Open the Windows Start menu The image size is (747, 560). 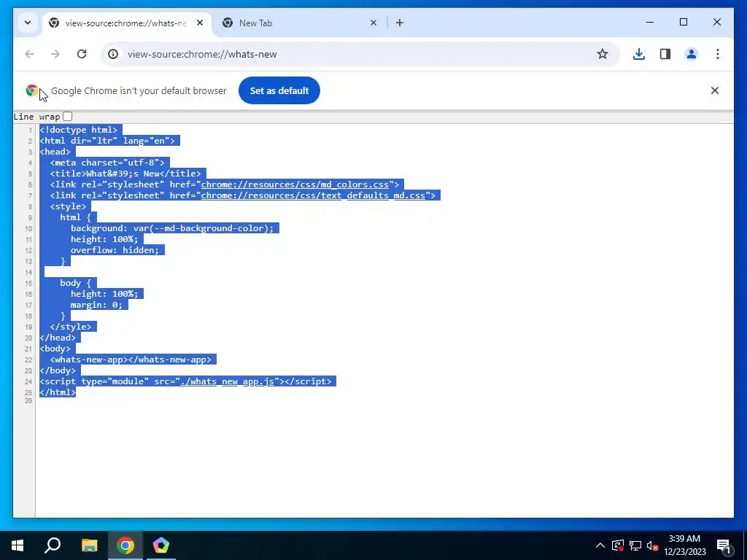18,545
